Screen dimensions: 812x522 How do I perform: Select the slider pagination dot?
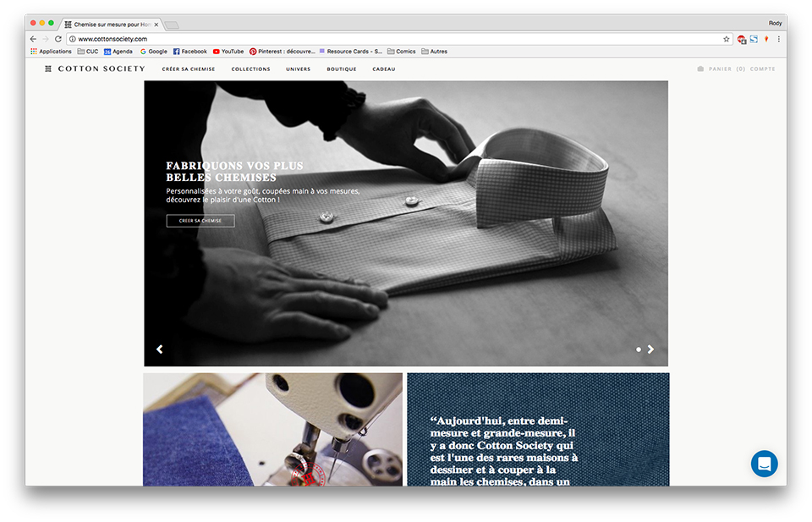(x=639, y=349)
